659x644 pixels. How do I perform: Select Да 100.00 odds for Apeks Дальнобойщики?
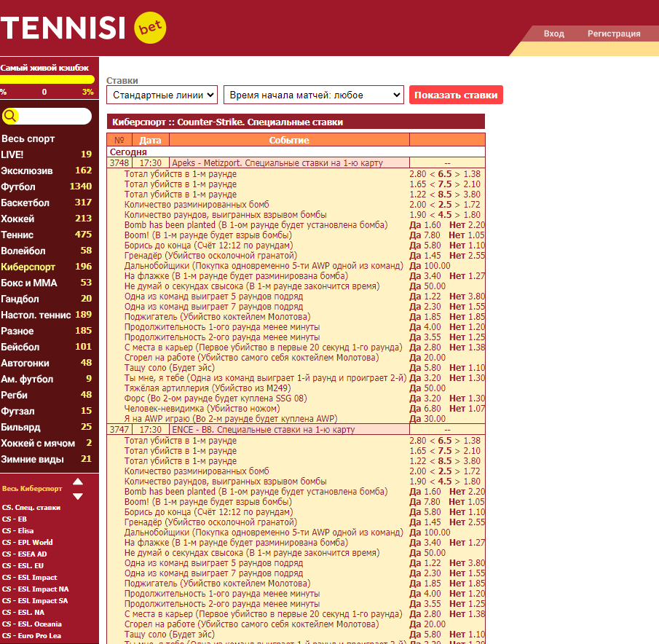[x=430, y=266]
